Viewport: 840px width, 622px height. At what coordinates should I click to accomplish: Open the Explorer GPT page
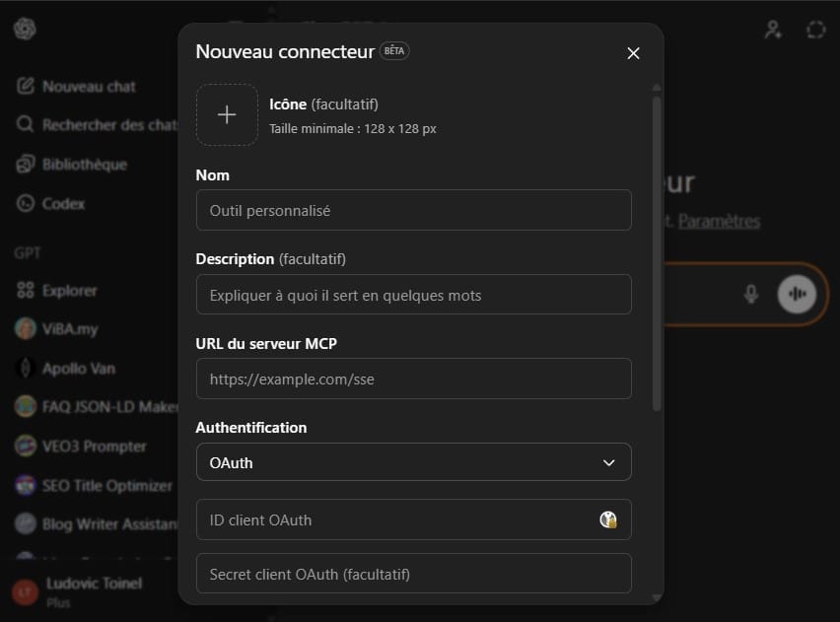(x=71, y=290)
